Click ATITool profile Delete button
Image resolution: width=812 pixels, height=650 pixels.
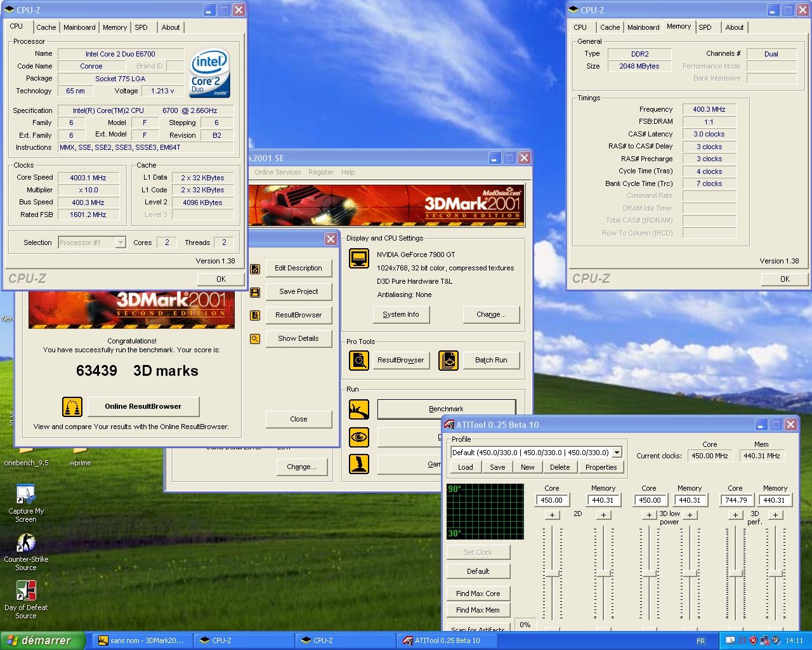click(560, 467)
